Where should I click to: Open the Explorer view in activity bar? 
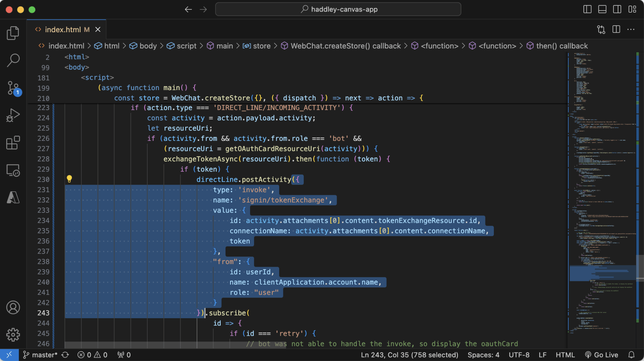[13, 33]
